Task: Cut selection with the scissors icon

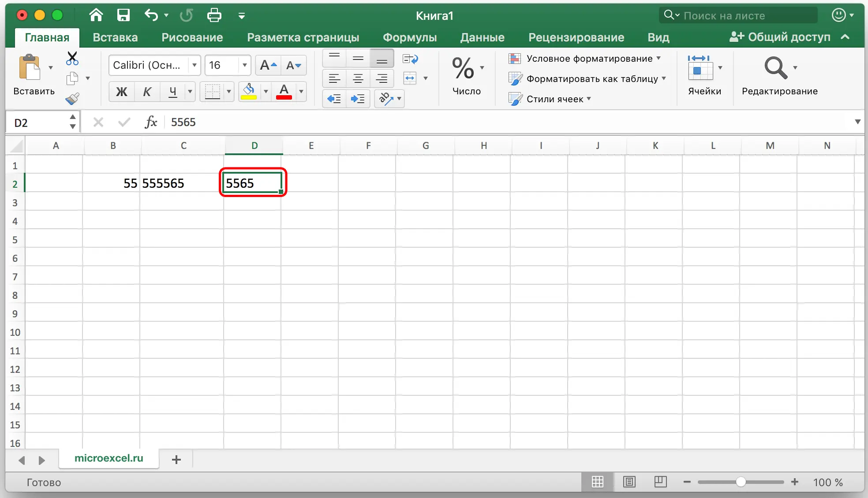Action: (x=72, y=58)
